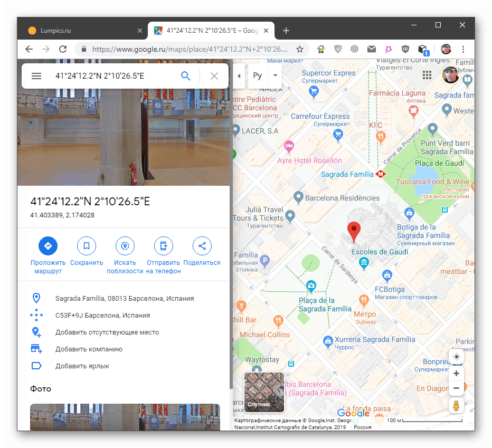Click the 'Отправить на телефон' icon
492x448 pixels.
[164, 245]
